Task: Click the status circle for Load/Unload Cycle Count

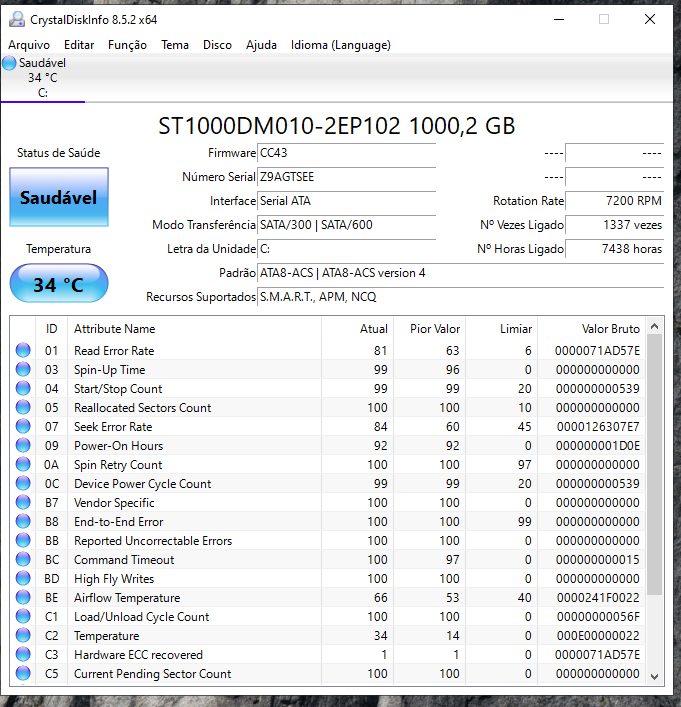Action: pos(23,616)
